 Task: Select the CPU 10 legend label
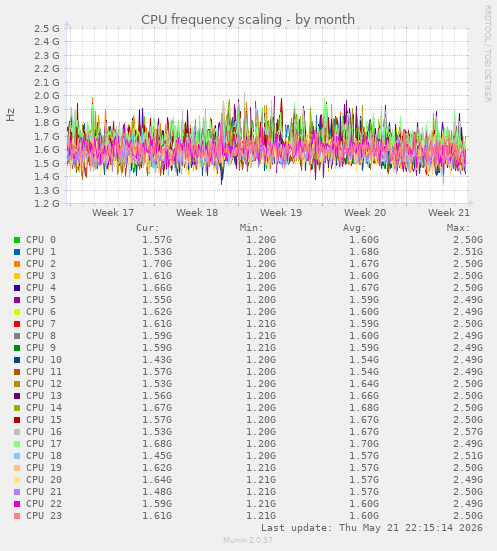pos(44,359)
